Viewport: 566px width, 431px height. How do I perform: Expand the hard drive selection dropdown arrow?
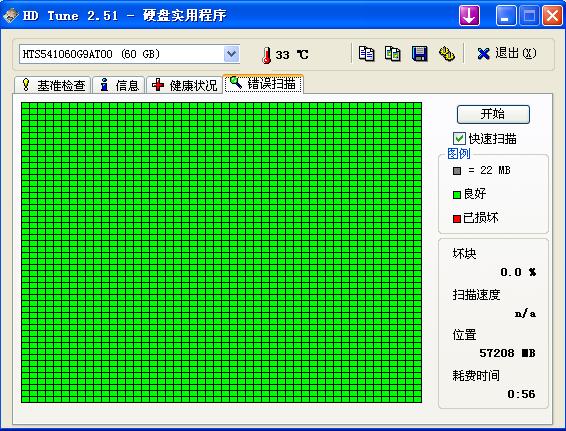click(231, 54)
